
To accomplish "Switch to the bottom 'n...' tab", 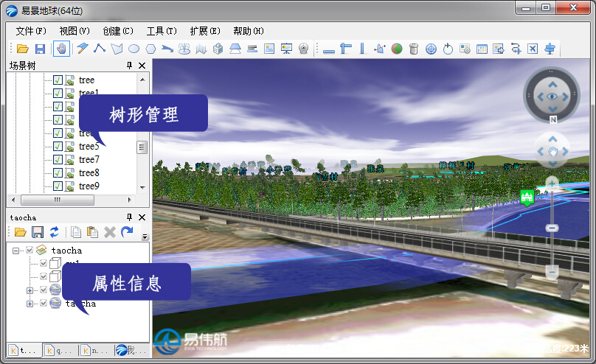I will (x=96, y=351).
